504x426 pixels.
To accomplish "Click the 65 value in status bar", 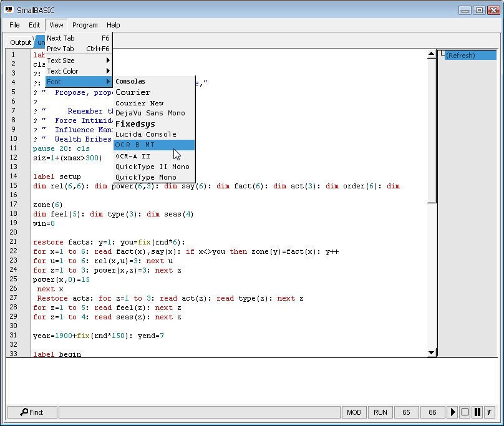I will 406,412.
